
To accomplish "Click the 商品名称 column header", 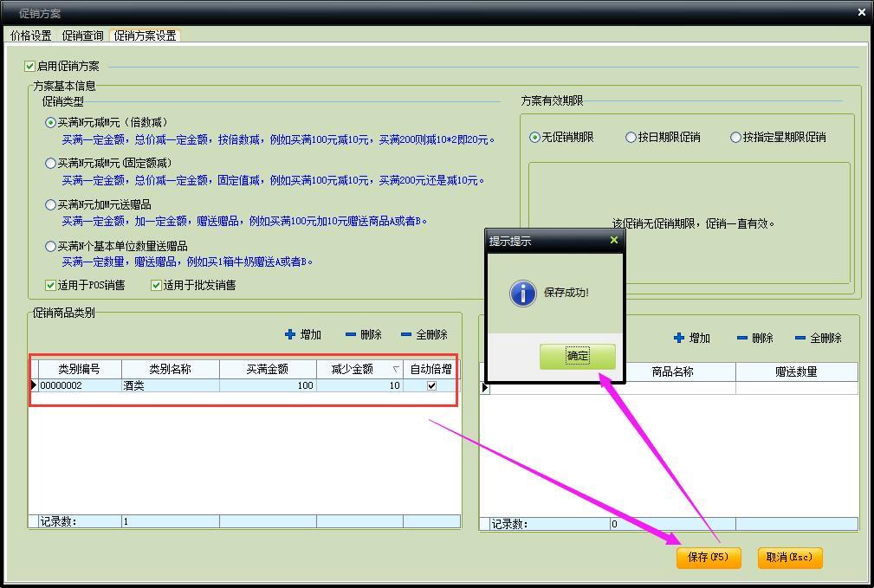I will point(673,372).
